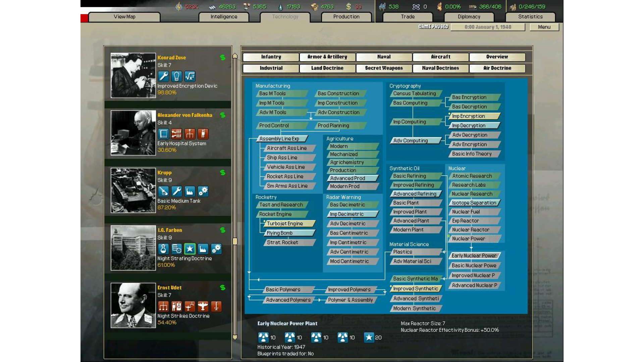The image size is (644, 362).
Task: Select the Secret Weapons technology category
Action: [384, 68]
